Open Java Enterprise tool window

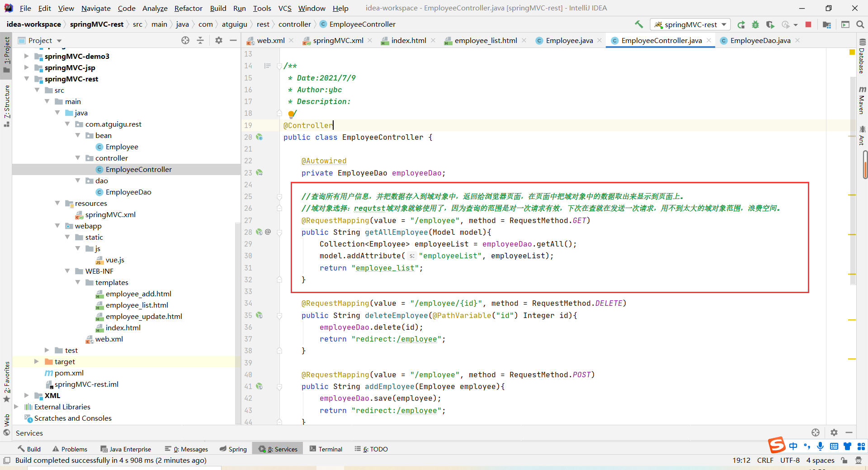(126, 449)
